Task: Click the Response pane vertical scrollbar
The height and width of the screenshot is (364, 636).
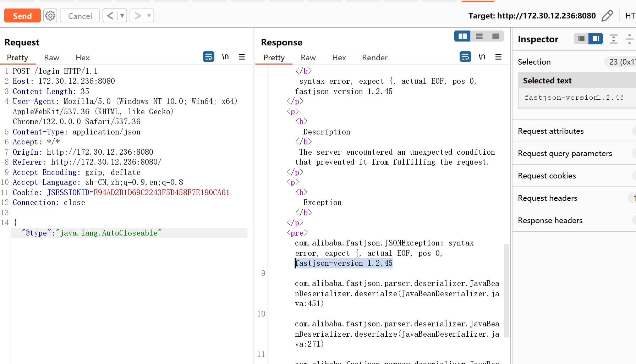Action: pos(506,290)
